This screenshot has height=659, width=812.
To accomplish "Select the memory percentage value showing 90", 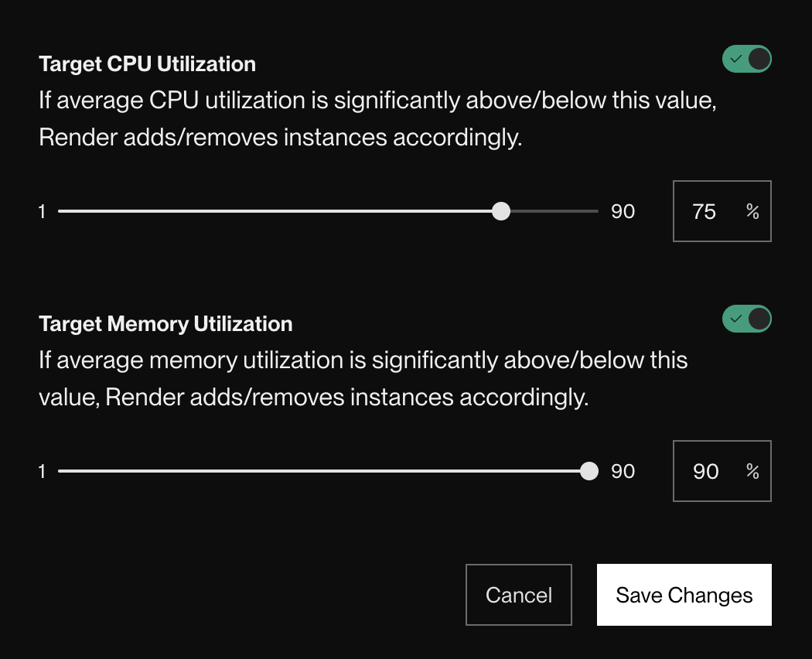I will (705, 470).
